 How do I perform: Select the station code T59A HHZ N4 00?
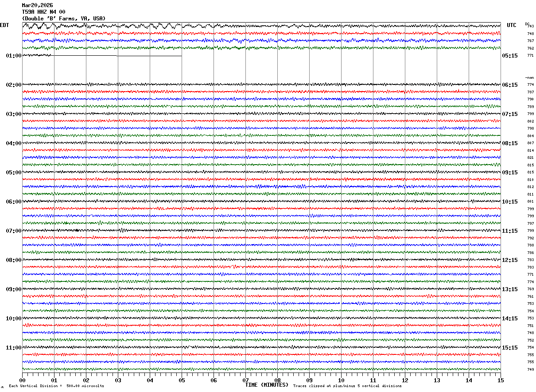(x=44, y=12)
